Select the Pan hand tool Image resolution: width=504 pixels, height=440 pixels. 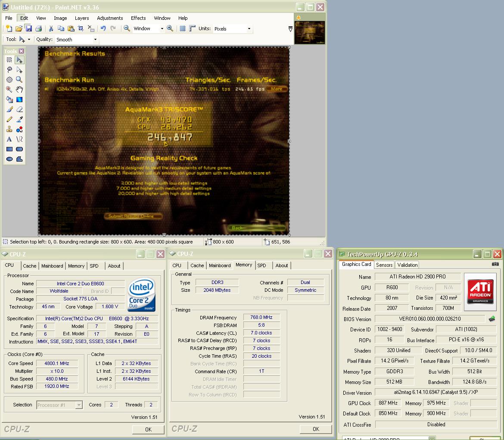(x=19, y=89)
